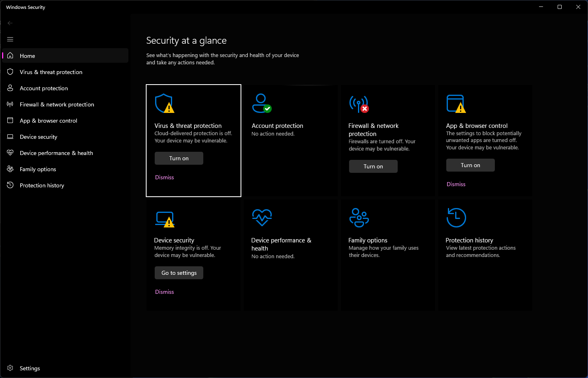The height and width of the screenshot is (378, 588).
Task: Open the Family options tile title
Action: tap(368, 240)
